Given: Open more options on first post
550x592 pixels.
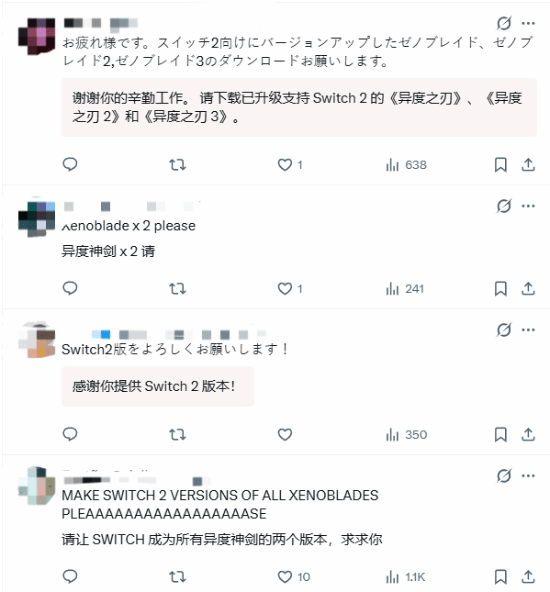Looking at the screenshot, I should [x=528, y=23].
